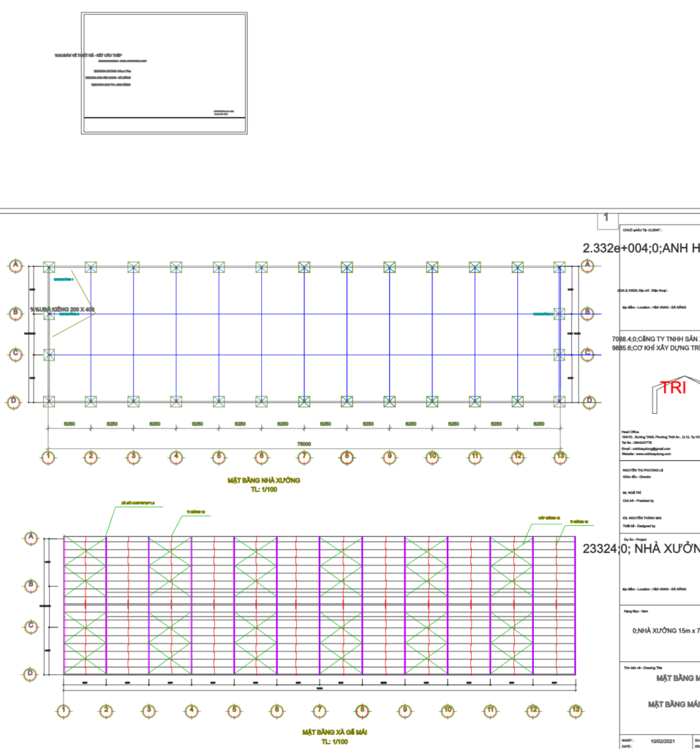
Task: Select the text '9885.6;CƠ KHÍ XÂY DỰNG TRÍ'
Action: coord(656,347)
